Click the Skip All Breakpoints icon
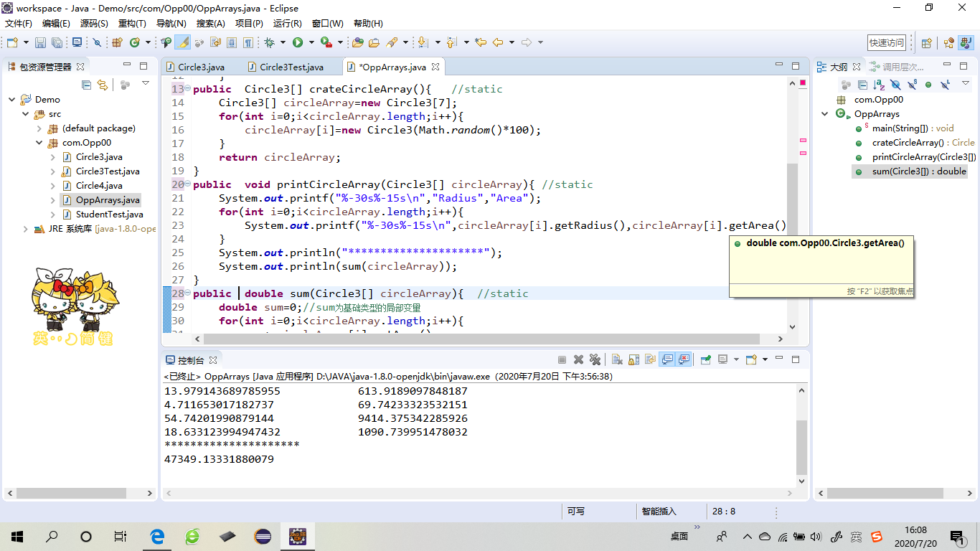980x551 pixels. pos(97,42)
